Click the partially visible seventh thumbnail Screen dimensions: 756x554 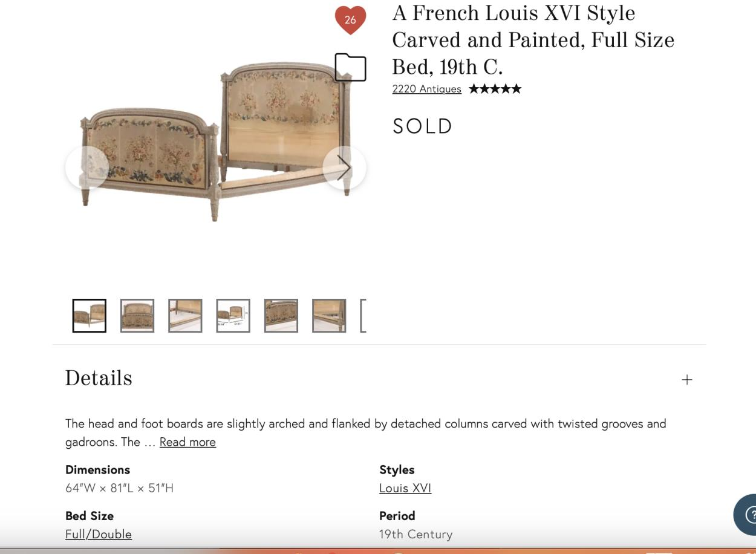coord(363,316)
